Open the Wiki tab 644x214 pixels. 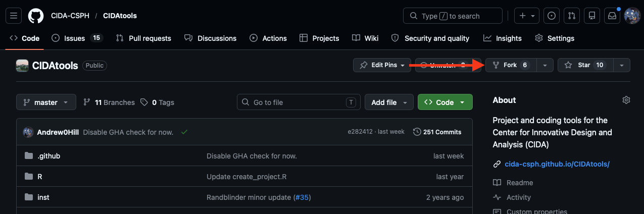coord(365,38)
